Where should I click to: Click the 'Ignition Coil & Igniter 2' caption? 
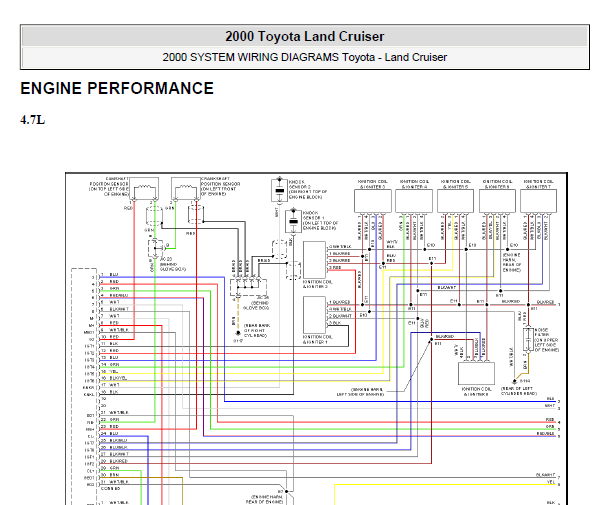pyautogui.click(x=317, y=284)
